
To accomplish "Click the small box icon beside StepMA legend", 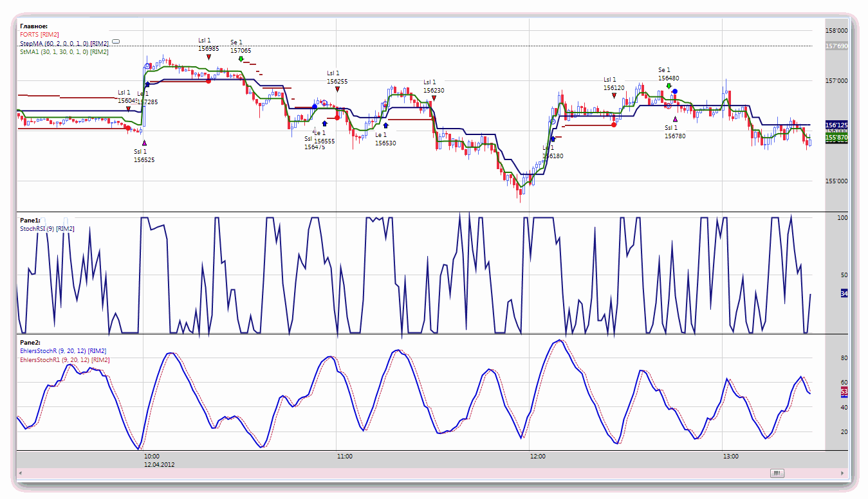I will click(x=116, y=42).
